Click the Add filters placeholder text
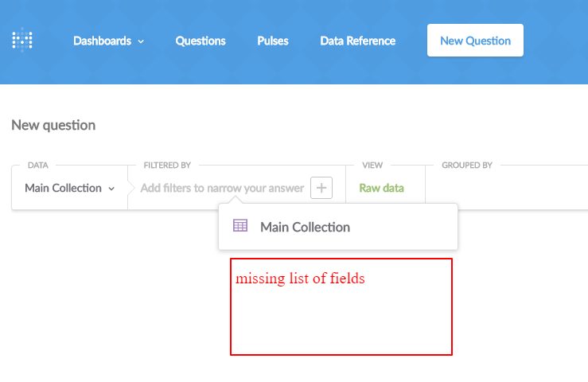588x382 pixels. coord(222,188)
